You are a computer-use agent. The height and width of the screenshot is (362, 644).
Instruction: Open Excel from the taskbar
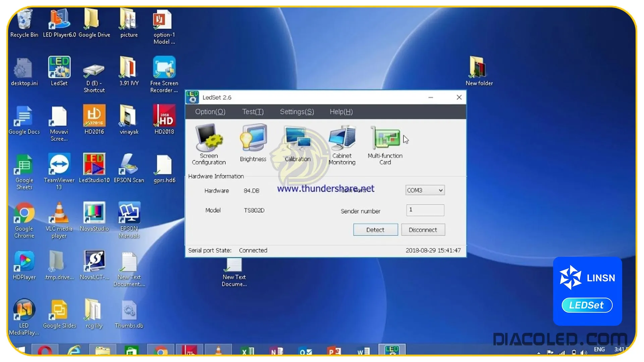[248, 351]
